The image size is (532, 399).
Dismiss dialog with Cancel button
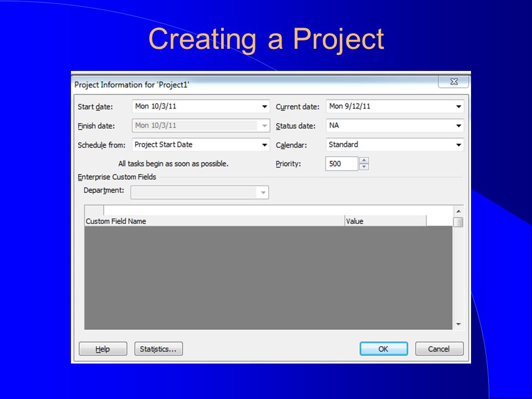tap(439, 349)
